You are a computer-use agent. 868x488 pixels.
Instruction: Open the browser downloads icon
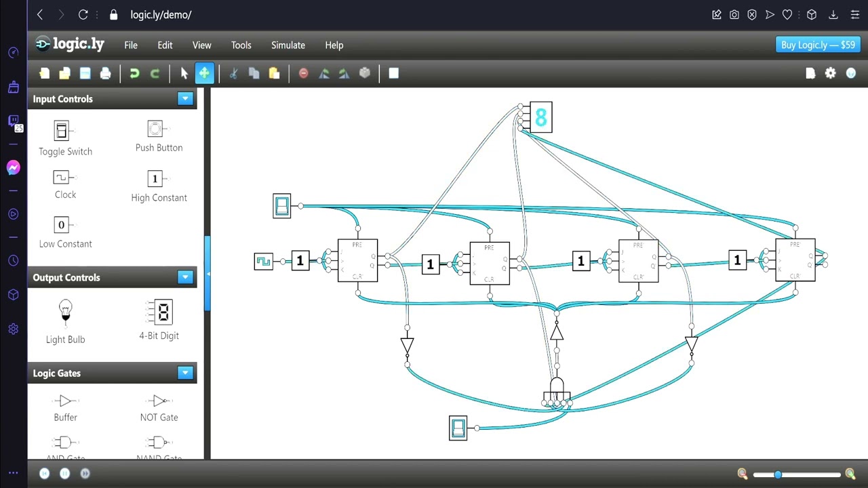tap(833, 14)
